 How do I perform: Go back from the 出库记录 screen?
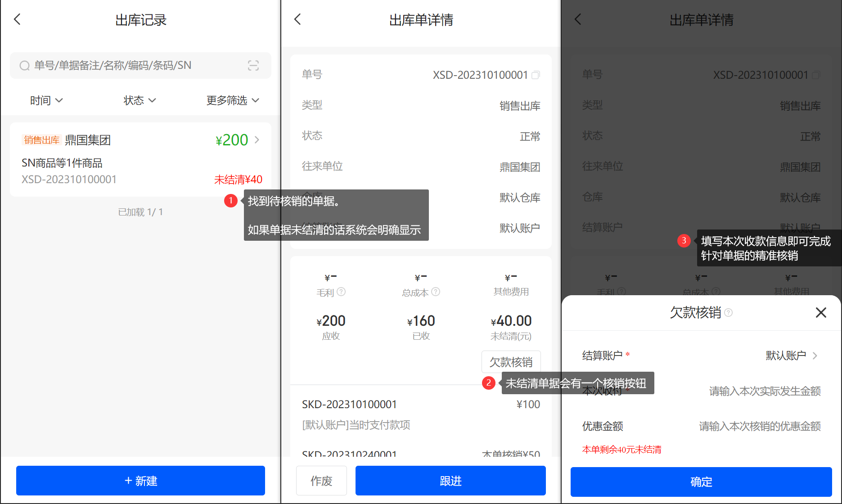tap(18, 19)
